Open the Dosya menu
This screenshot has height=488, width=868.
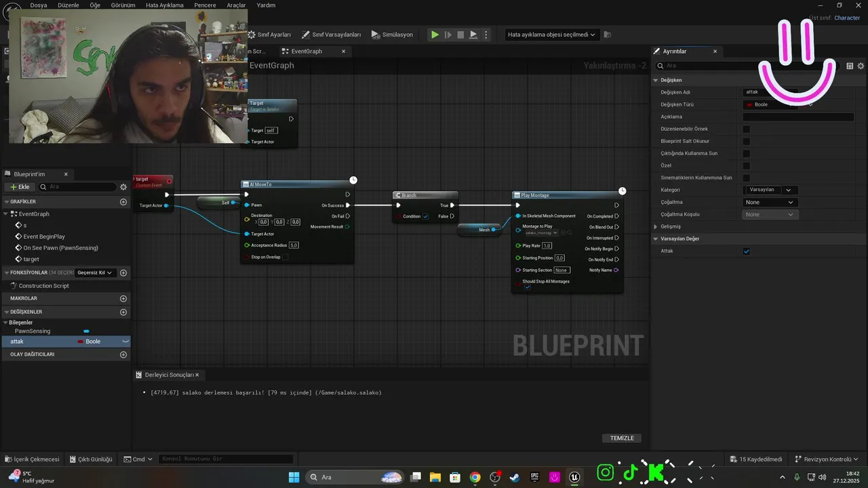[39, 5]
